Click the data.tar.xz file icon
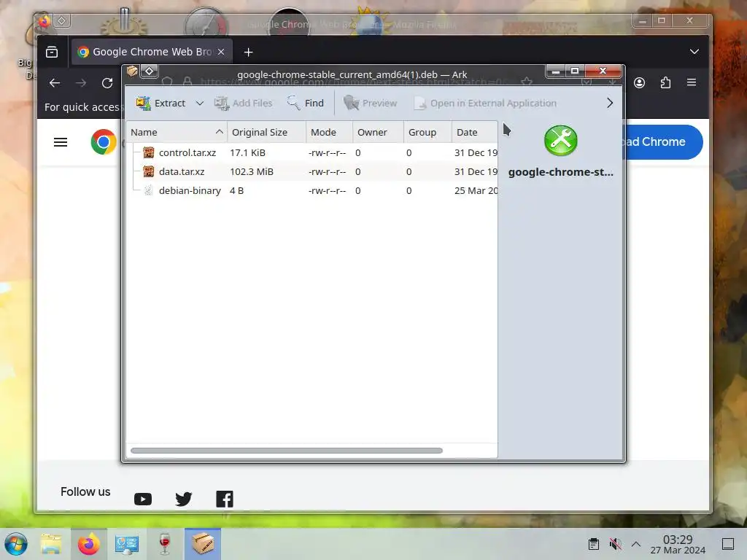 [x=149, y=171]
